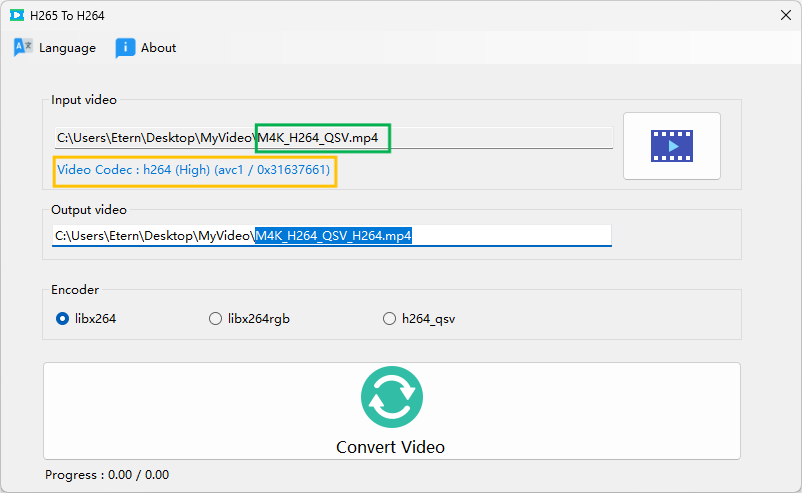Screen dimensions: 802x493
Task: Open the Language menu
Action: point(55,48)
